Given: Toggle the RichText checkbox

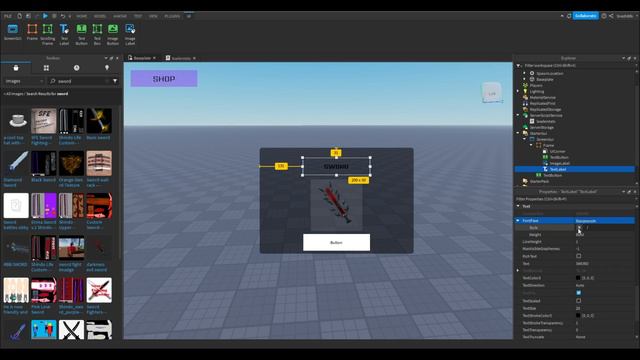Looking at the screenshot, I should click(579, 256).
